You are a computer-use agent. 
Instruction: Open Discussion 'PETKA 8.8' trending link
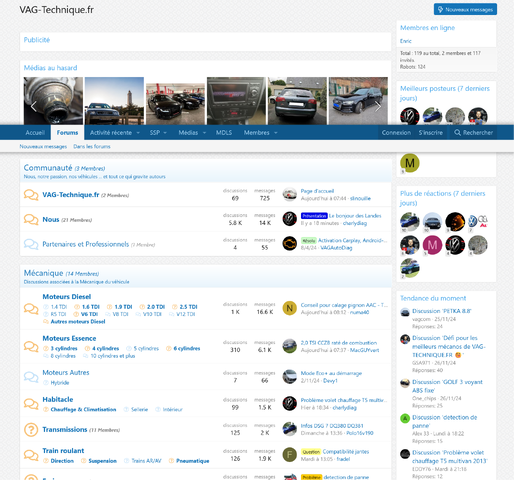tap(442, 311)
